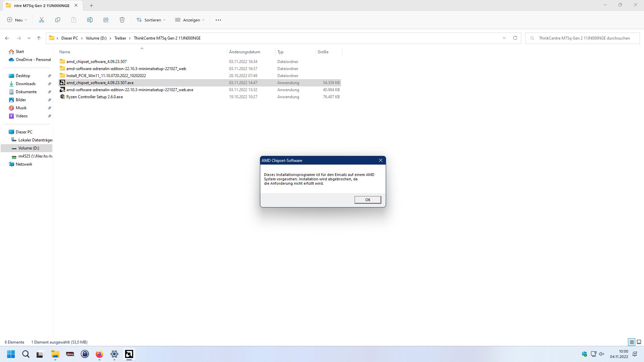Click the Share icon in toolbar

(106, 20)
